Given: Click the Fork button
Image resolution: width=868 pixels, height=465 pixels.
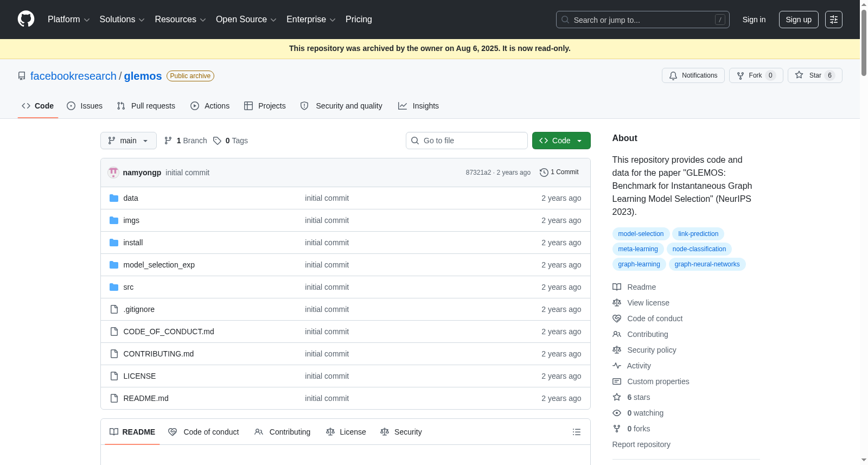Looking at the screenshot, I should [x=756, y=75].
